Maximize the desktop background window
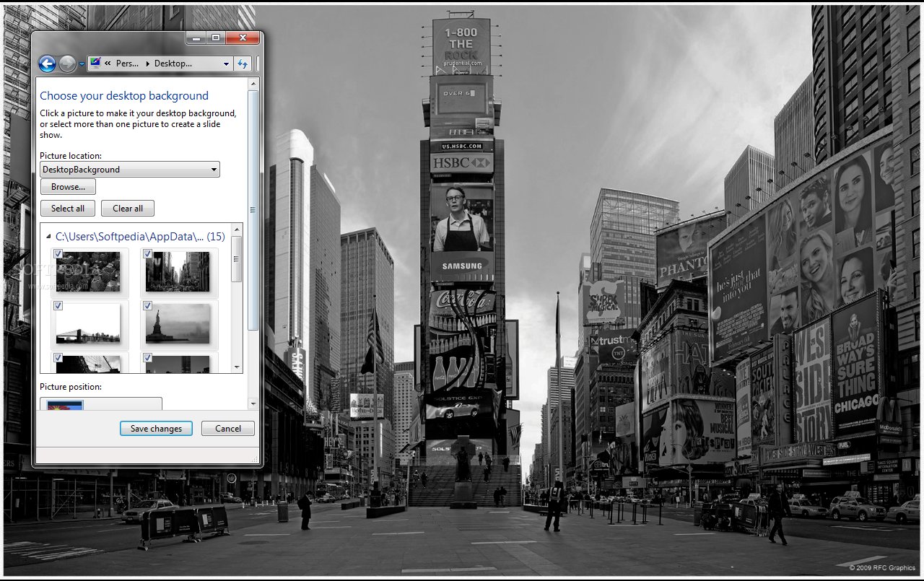 coord(214,38)
